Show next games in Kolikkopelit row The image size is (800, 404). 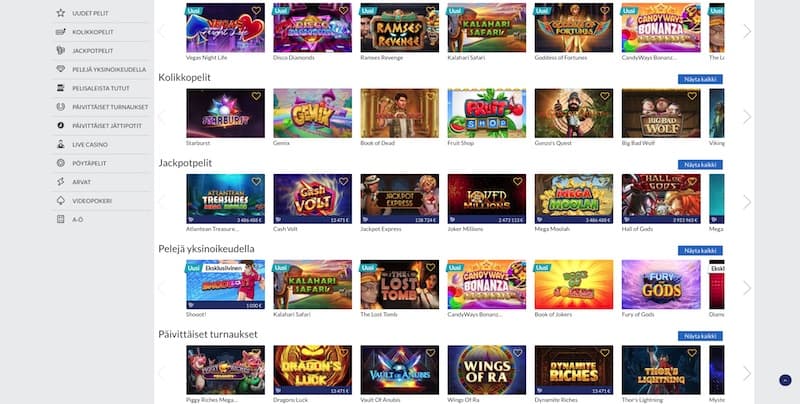pyautogui.click(x=747, y=117)
